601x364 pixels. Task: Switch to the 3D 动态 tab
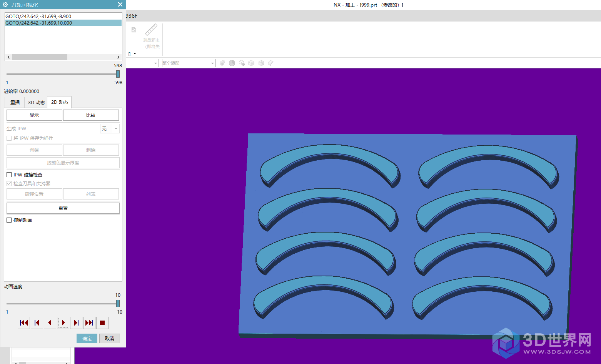(37, 103)
